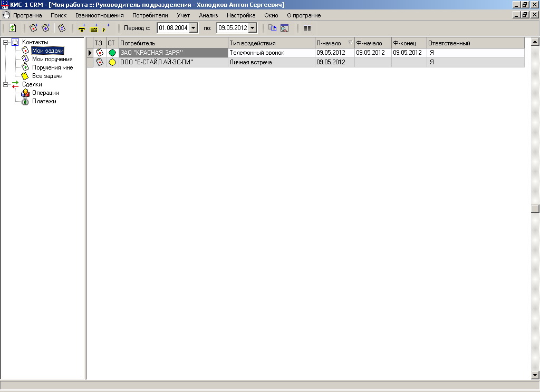
Task: Open the Учет menu
Action: pos(183,15)
